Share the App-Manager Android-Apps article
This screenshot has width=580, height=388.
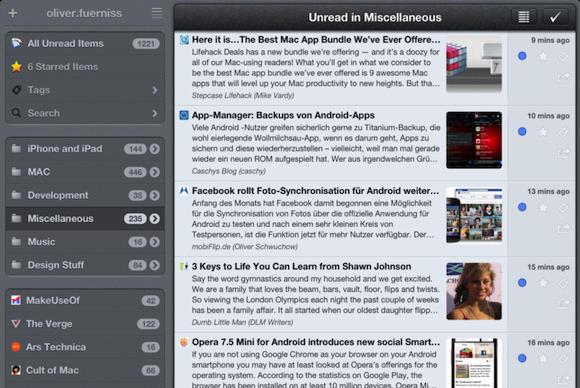tap(563, 153)
